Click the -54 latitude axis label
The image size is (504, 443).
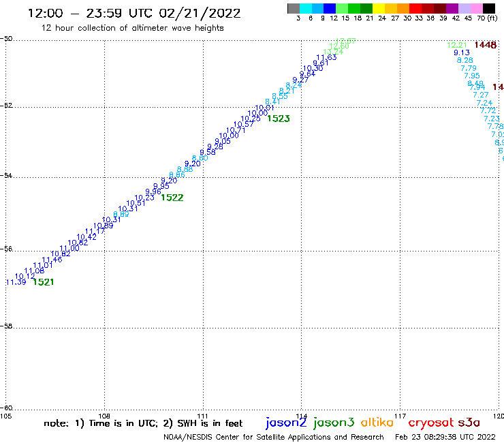(x=7, y=175)
